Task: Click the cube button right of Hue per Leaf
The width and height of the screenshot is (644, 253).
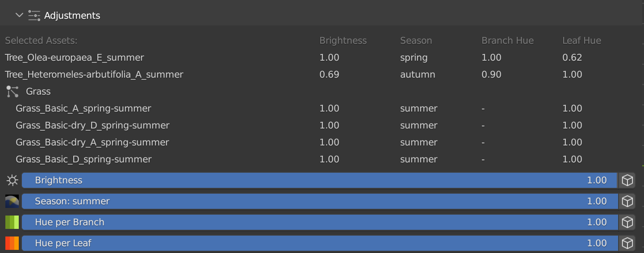Action: [x=627, y=243]
